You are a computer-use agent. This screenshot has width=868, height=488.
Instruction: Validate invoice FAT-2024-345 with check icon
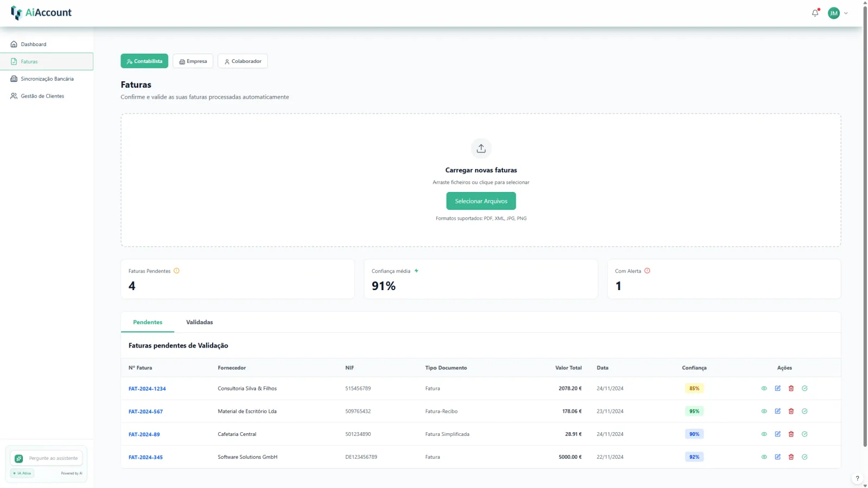pos(805,457)
